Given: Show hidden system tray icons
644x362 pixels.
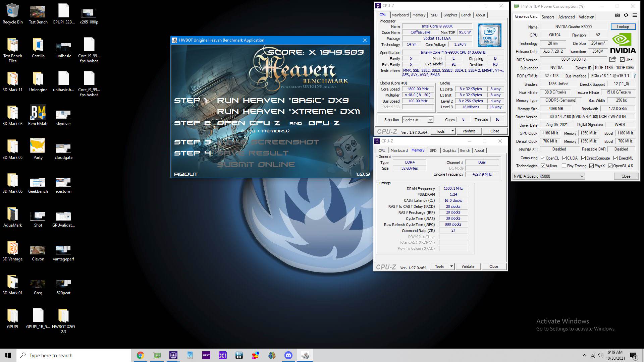Looking at the screenshot, I should point(585,355).
